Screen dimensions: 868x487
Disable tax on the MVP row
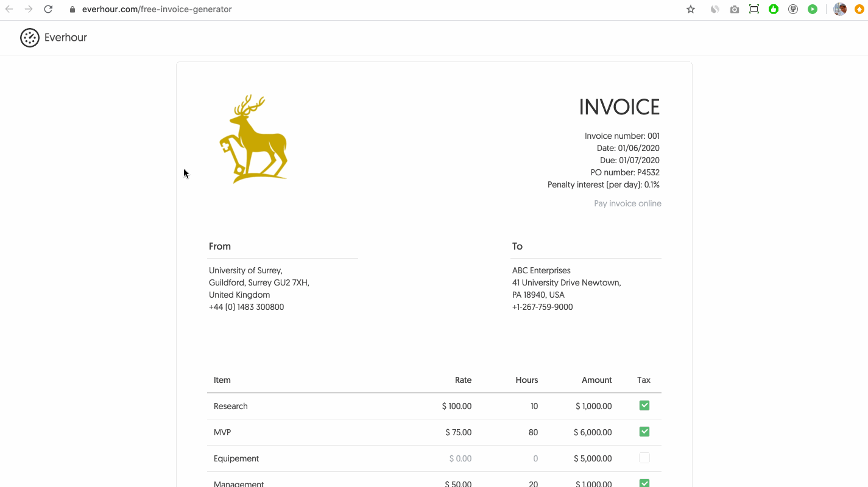644,432
